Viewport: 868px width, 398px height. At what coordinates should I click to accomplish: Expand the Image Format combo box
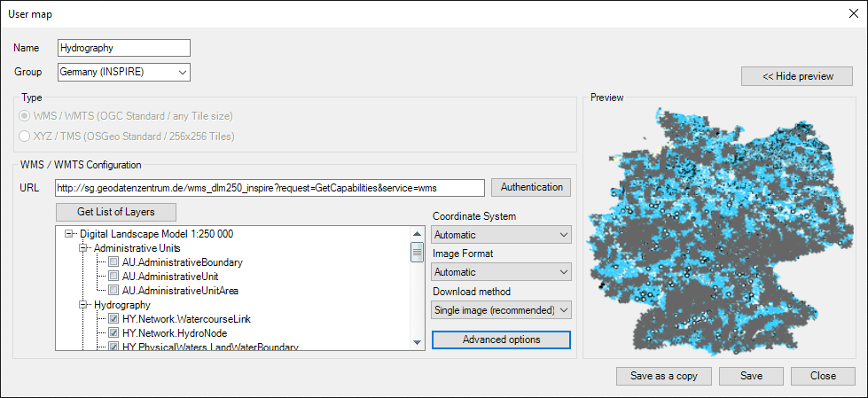pos(502,272)
